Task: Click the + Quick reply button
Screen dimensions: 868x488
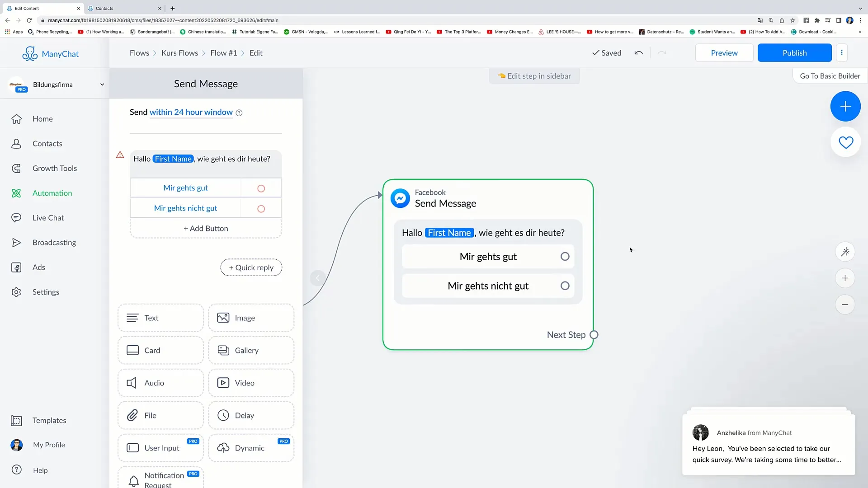Action: click(x=251, y=267)
